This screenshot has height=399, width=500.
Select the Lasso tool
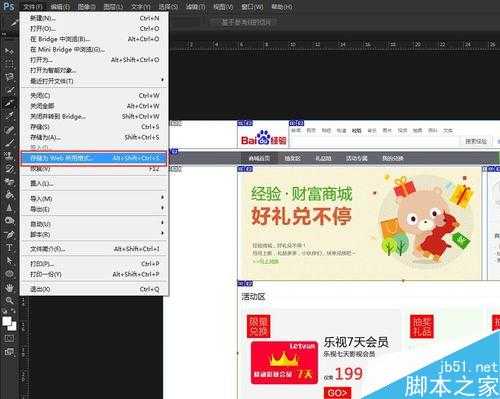pyautogui.click(x=9, y=77)
